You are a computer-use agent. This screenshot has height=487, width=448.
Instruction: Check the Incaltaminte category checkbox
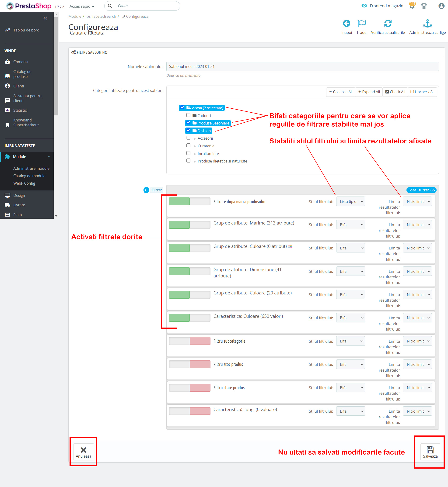[188, 153]
